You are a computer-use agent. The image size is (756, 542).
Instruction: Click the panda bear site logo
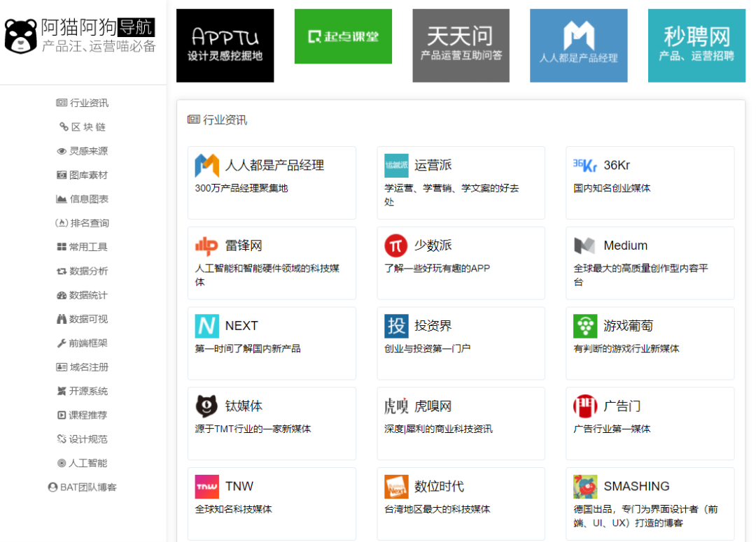[x=21, y=36]
